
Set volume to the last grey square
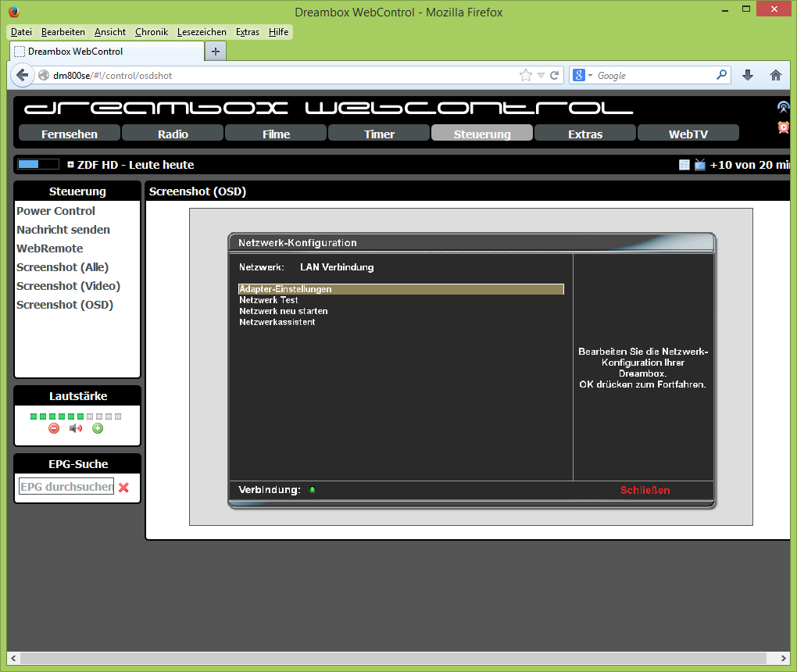[118, 416]
